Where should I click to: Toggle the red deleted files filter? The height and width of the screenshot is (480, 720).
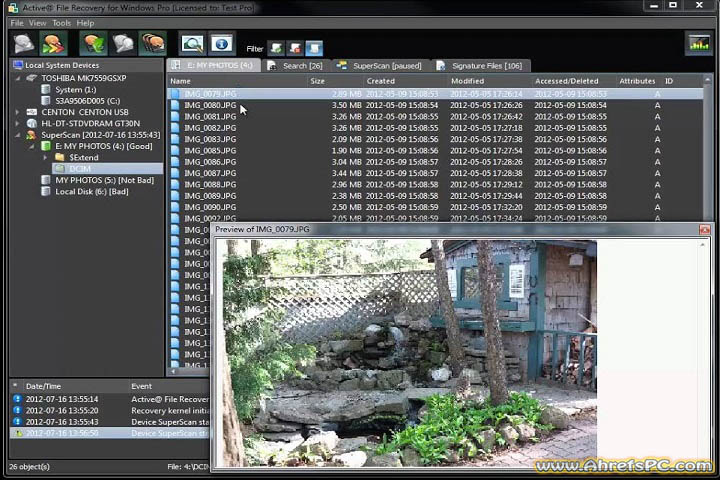295,48
